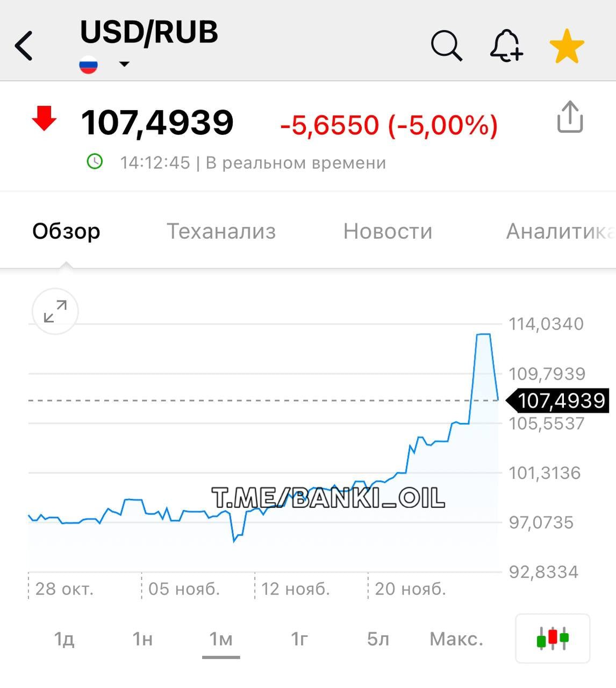The width and height of the screenshot is (616, 688).
Task: Select the 1н chart timeframe
Action: coord(142,639)
